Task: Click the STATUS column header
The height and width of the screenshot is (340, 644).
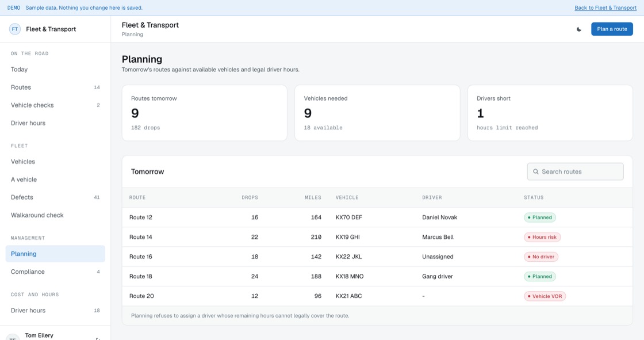Action: [x=534, y=198]
